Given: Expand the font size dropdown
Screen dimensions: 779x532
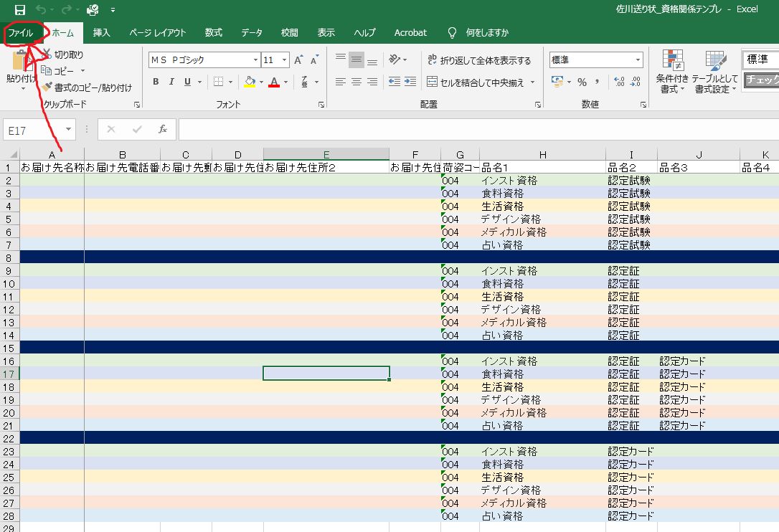Looking at the screenshot, I should (285, 60).
